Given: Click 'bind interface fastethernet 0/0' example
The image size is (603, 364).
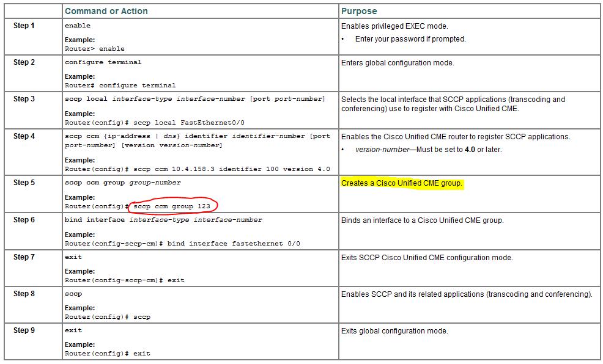Looking at the screenshot, I should (182, 244).
